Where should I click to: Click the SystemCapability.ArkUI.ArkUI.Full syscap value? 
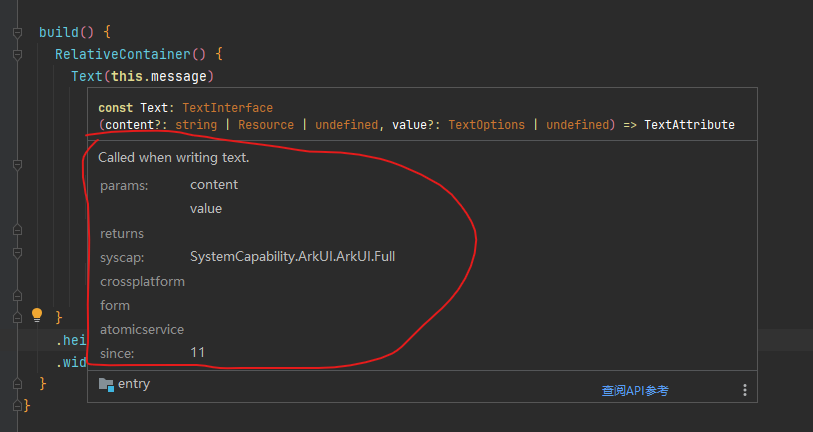(x=299, y=257)
